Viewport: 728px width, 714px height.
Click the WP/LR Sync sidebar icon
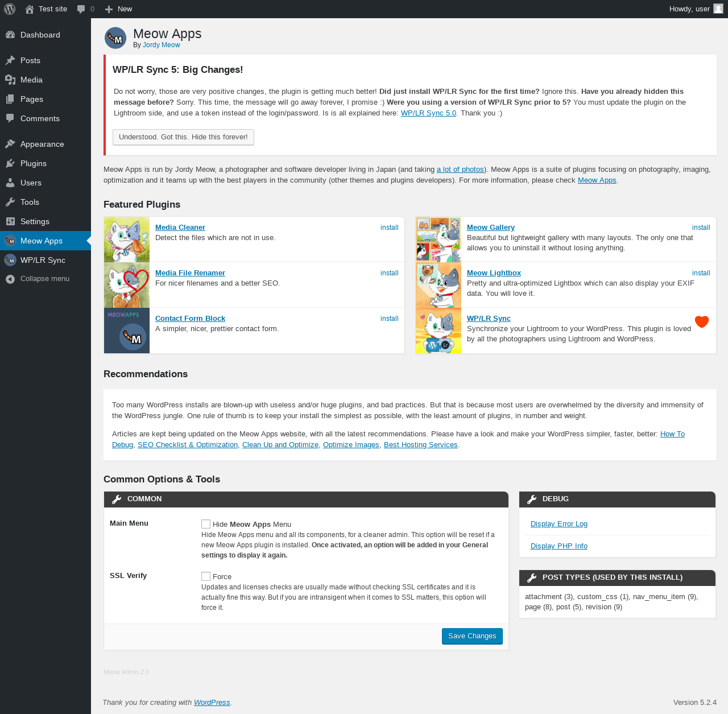[x=10, y=260]
